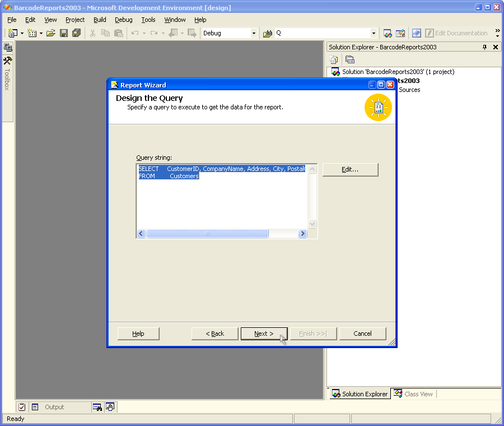Open the Find combo box dropdown arrow
Image resolution: width=504 pixels, height=426 pixels.
pyautogui.click(x=374, y=33)
